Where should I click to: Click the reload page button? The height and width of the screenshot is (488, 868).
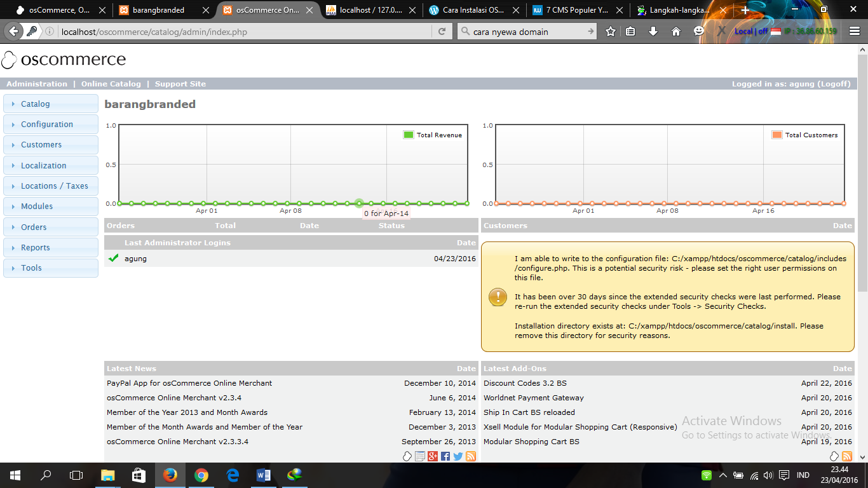pyautogui.click(x=442, y=32)
